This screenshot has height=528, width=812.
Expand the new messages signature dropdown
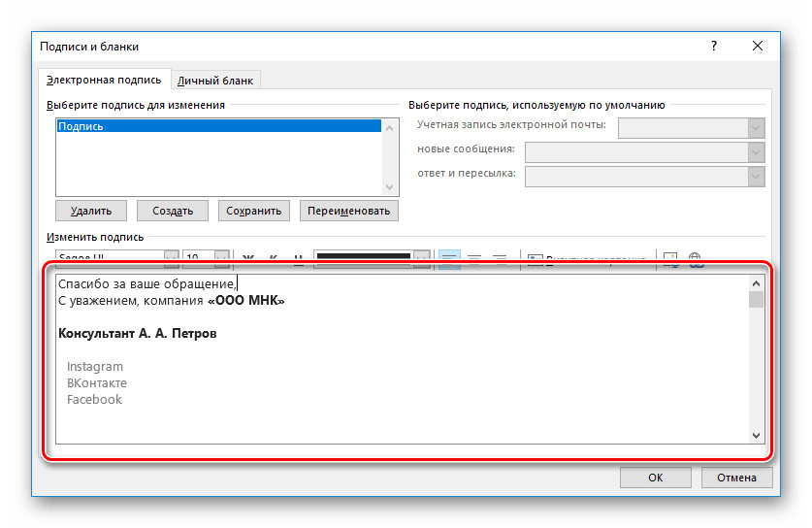coord(756,152)
